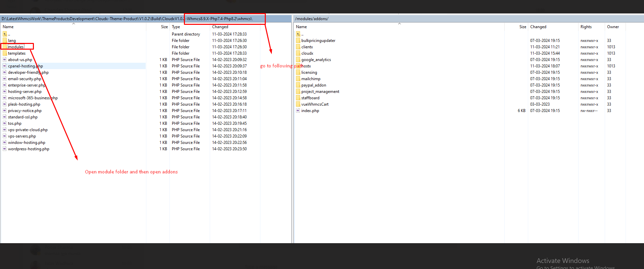Sort local files by Size column
644x269 pixels.
pos(164,27)
